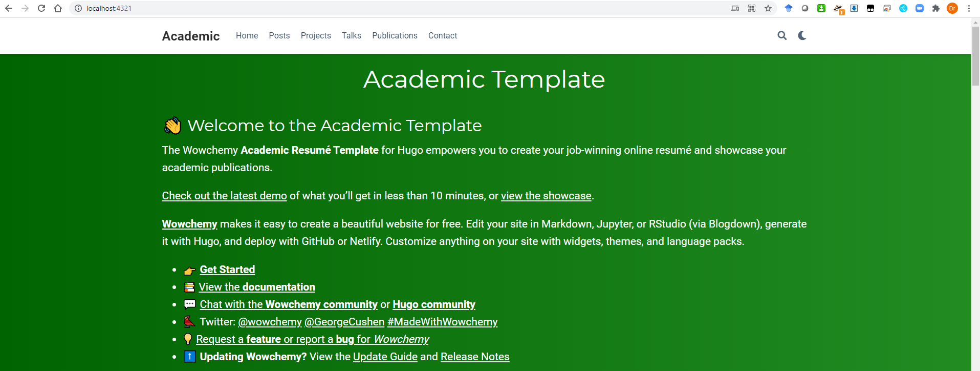Open the Hugo community link
This screenshot has height=371, width=980.
[x=434, y=304]
